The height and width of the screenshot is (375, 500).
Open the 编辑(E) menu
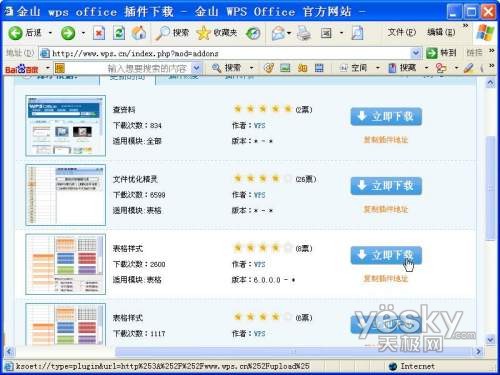pyautogui.click(x=441, y=32)
